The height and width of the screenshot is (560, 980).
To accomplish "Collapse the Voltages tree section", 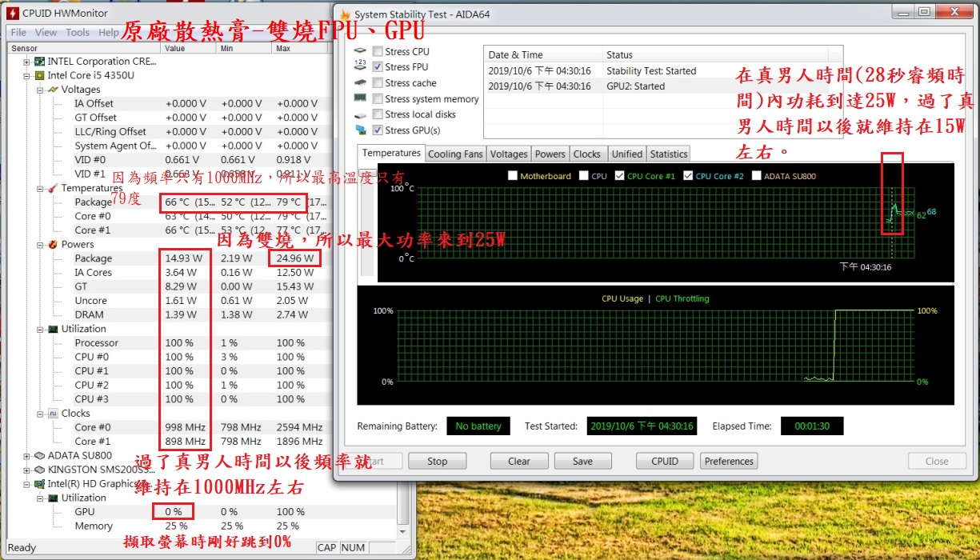I will pyautogui.click(x=41, y=90).
